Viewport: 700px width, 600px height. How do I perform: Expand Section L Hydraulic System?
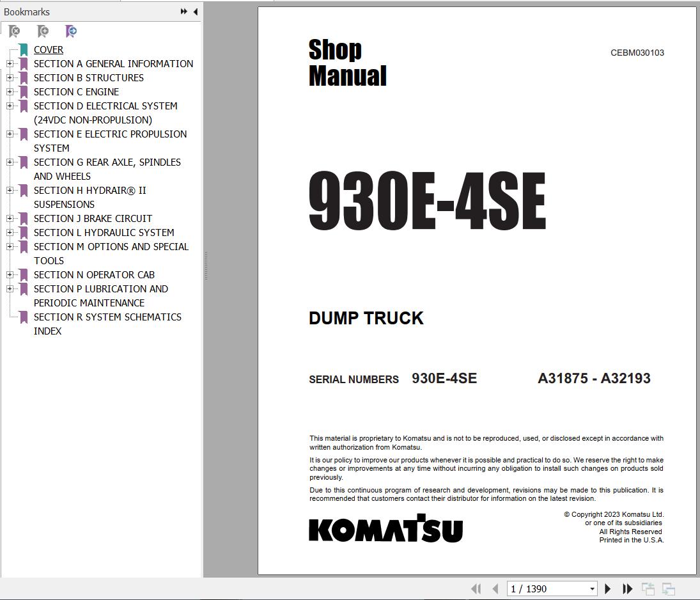pyautogui.click(x=10, y=232)
